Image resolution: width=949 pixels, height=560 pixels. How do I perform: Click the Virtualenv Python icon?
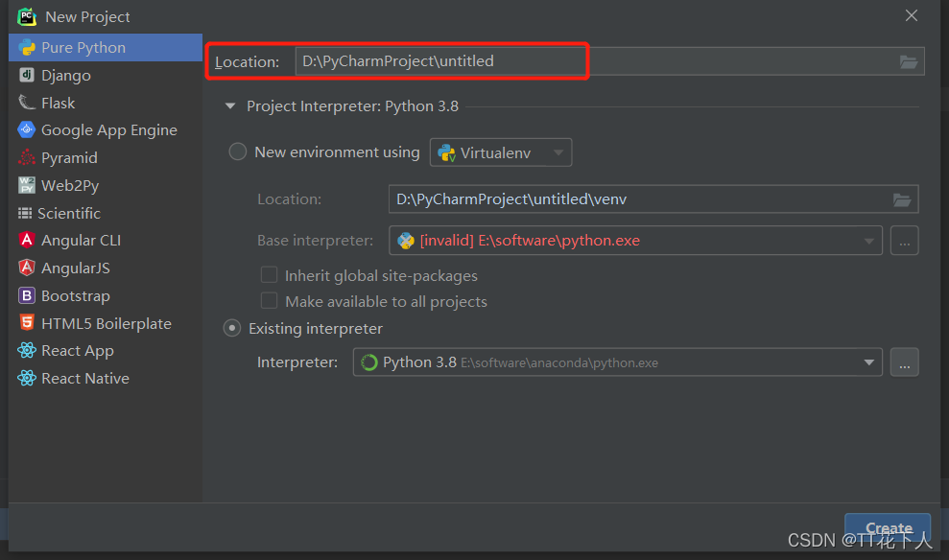click(x=446, y=153)
